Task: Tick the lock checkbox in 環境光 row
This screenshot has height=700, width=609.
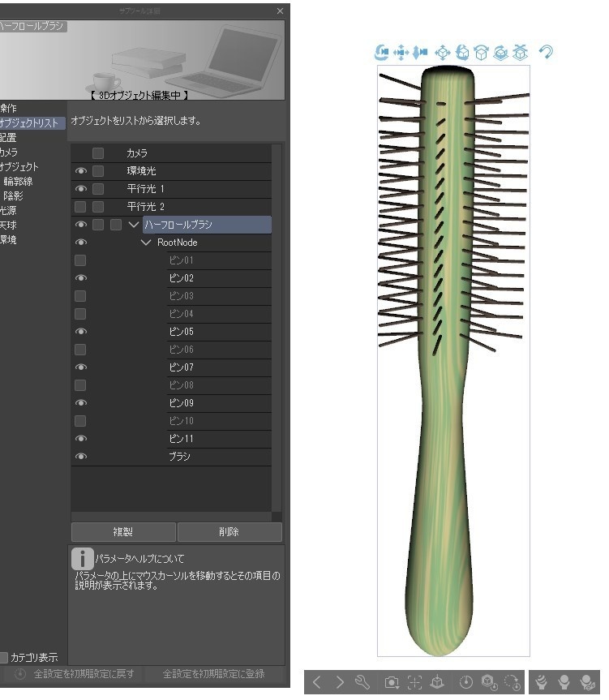Action: click(98, 171)
